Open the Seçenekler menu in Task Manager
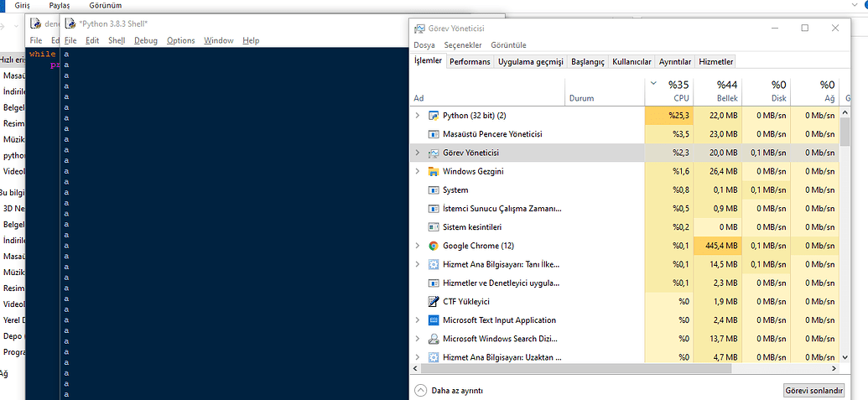The image size is (868, 400). click(x=463, y=45)
